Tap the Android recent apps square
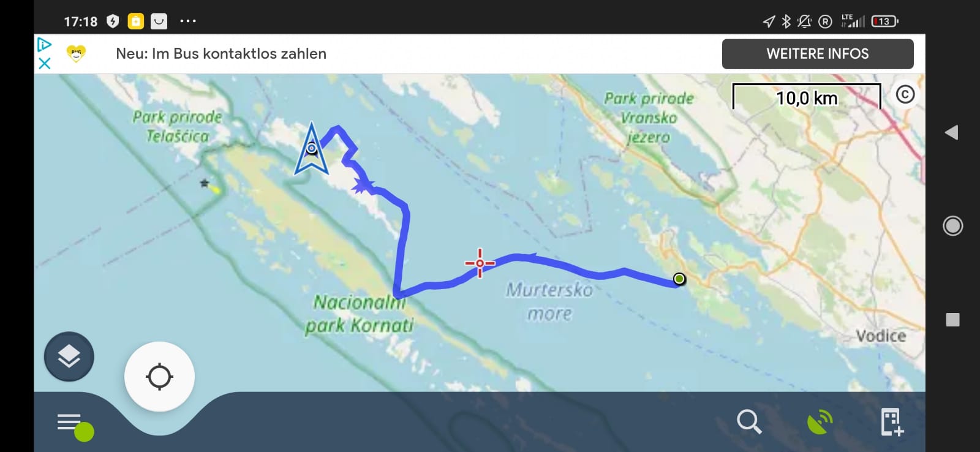980x452 pixels. click(x=952, y=320)
